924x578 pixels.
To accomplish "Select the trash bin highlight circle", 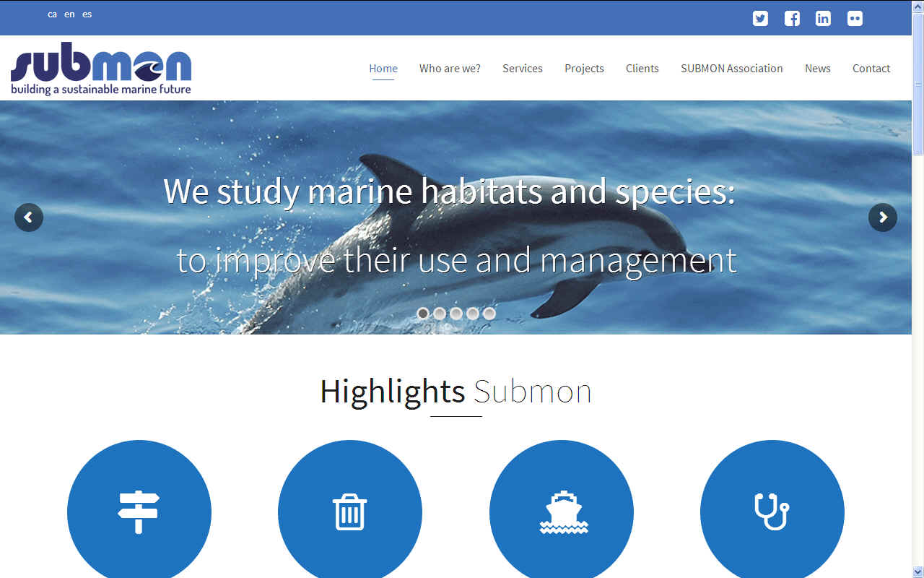I will click(350, 512).
